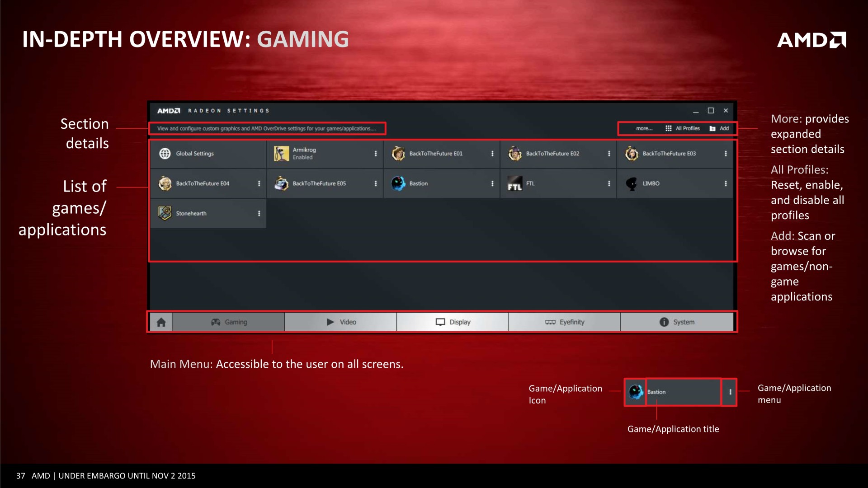Screen dimensions: 868x488
Task: Click the enlarged Bastion example icon
Action: pos(636,392)
